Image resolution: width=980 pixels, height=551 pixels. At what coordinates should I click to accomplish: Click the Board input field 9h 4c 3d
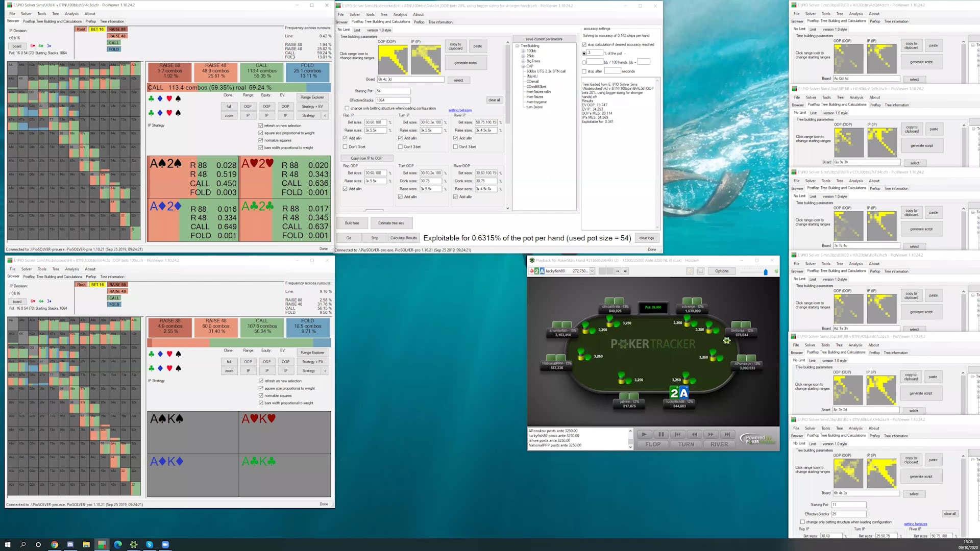pyautogui.click(x=410, y=80)
